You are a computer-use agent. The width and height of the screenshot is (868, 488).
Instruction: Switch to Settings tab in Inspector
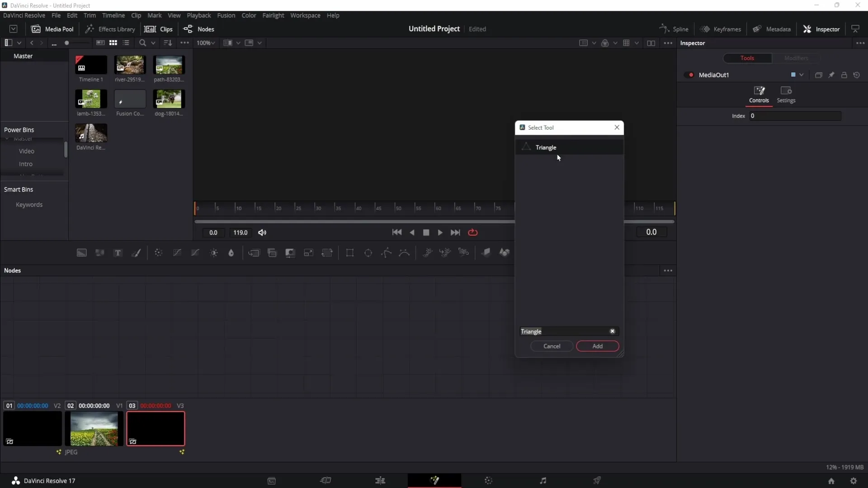[x=786, y=94]
